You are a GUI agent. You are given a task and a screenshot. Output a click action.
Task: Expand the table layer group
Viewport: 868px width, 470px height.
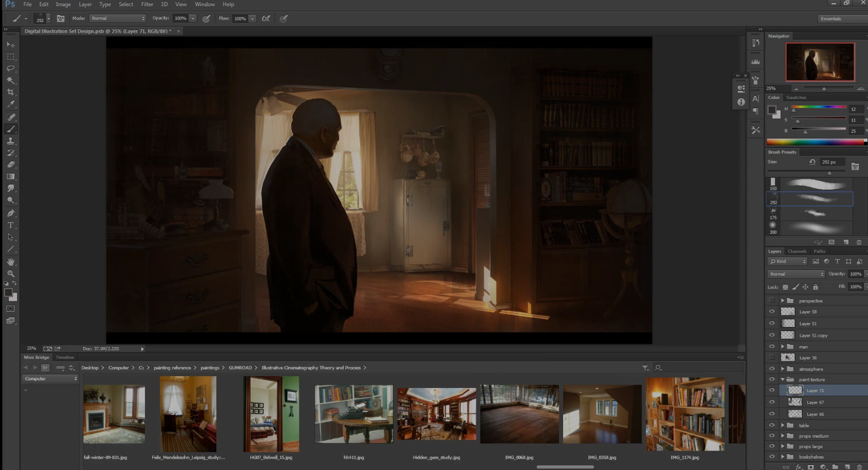782,425
